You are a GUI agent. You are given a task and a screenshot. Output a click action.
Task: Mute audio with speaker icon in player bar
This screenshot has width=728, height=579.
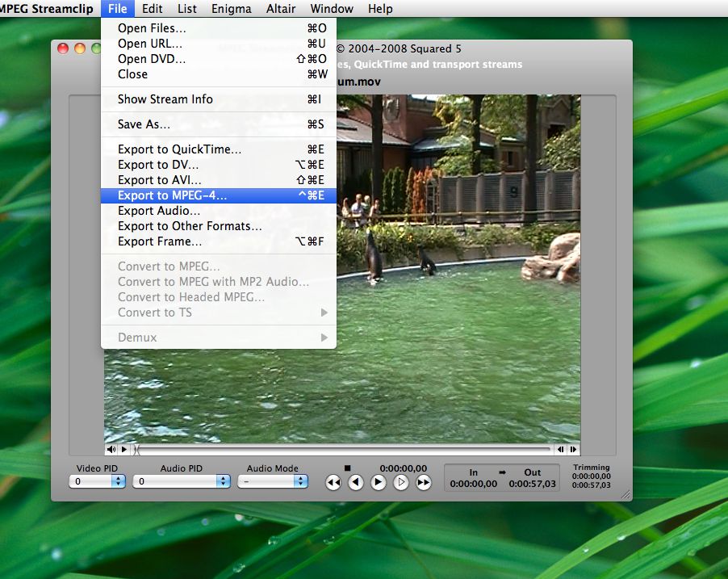tap(111, 449)
